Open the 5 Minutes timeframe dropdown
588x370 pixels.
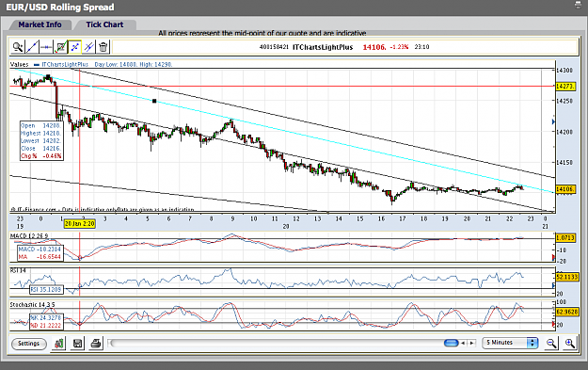[x=510, y=343]
